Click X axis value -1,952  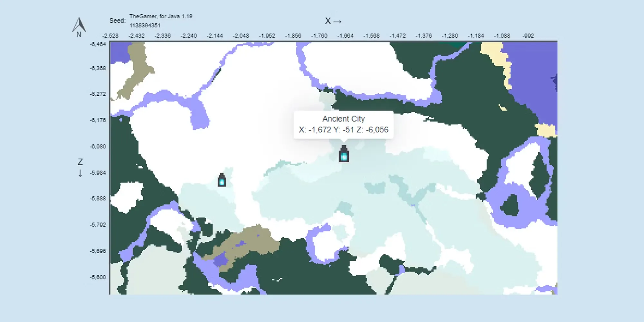[x=267, y=36]
